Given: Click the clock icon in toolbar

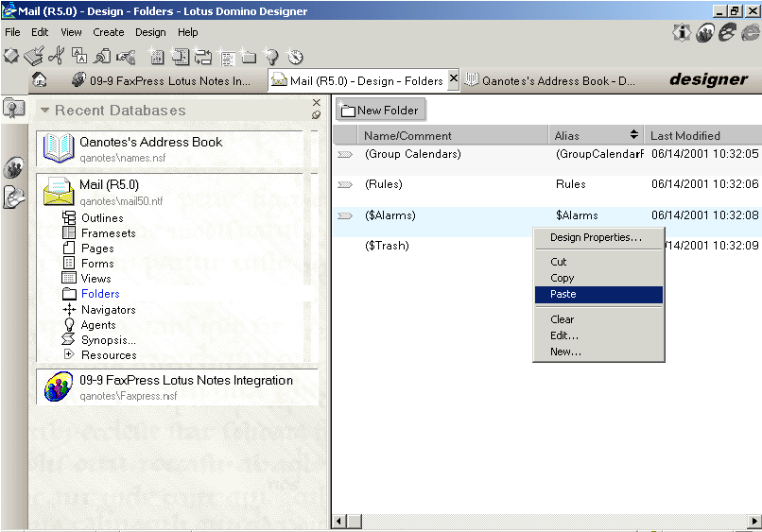Looking at the screenshot, I should 296,57.
